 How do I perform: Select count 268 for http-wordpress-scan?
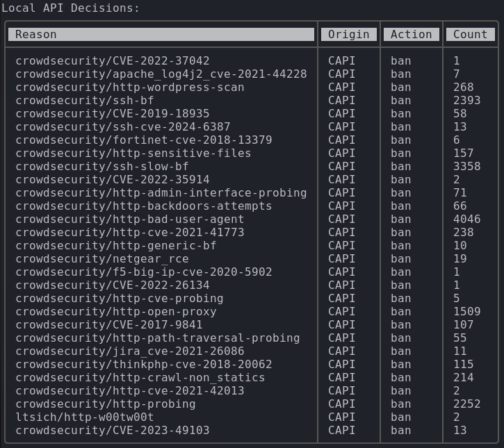pos(464,88)
